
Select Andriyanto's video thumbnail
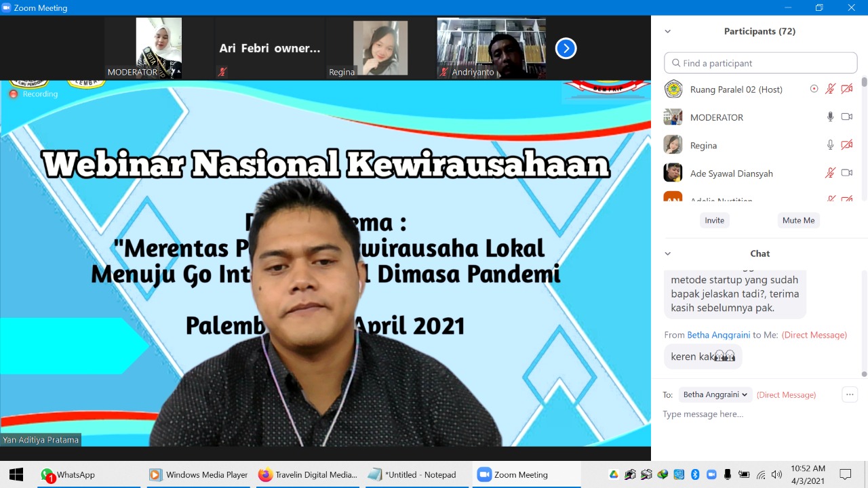click(x=492, y=48)
